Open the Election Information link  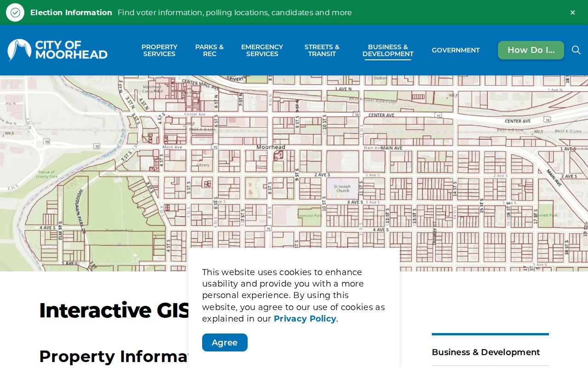(71, 12)
